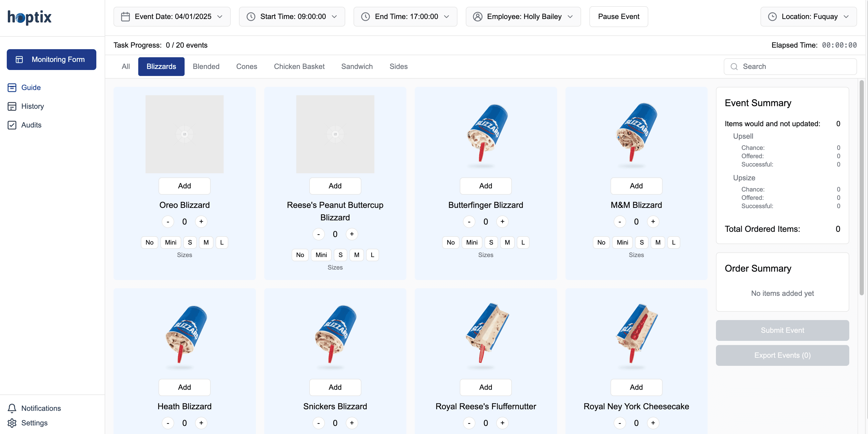Select L size for Butterfinger Blizzard
This screenshot has width=868, height=434.
pyautogui.click(x=523, y=242)
